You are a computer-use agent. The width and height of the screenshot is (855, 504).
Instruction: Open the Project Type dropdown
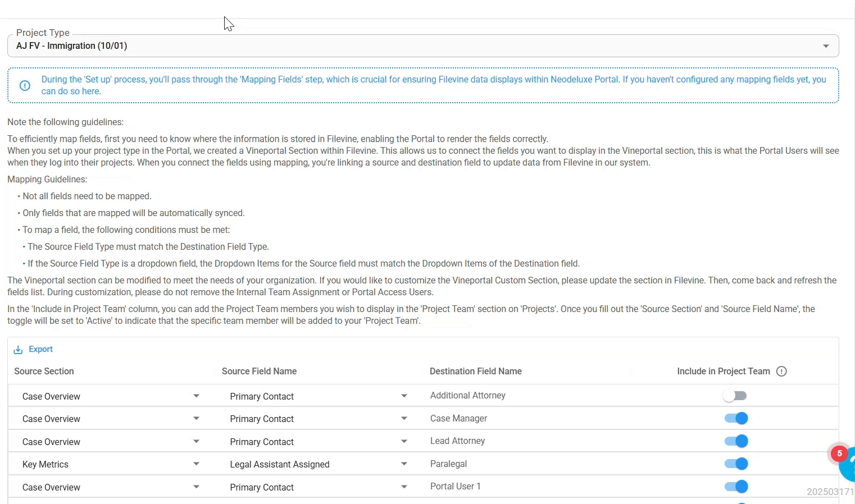(x=423, y=46)
